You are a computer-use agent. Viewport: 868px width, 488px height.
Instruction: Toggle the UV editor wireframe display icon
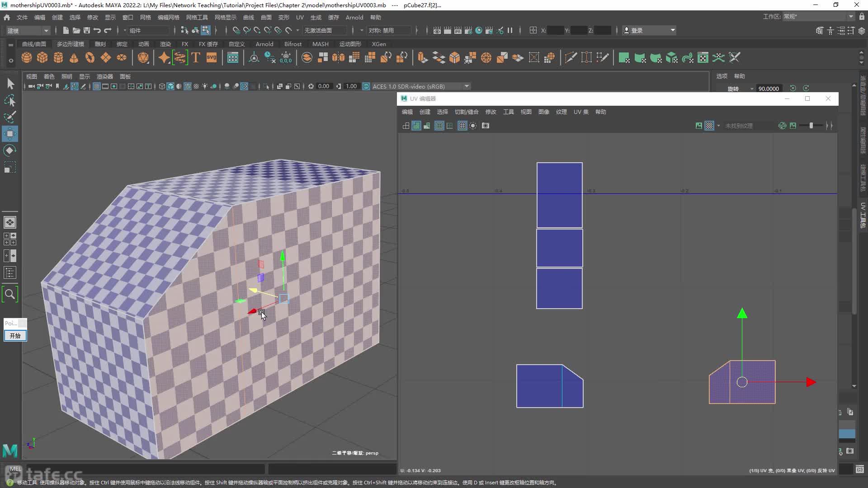coord(406,126)
